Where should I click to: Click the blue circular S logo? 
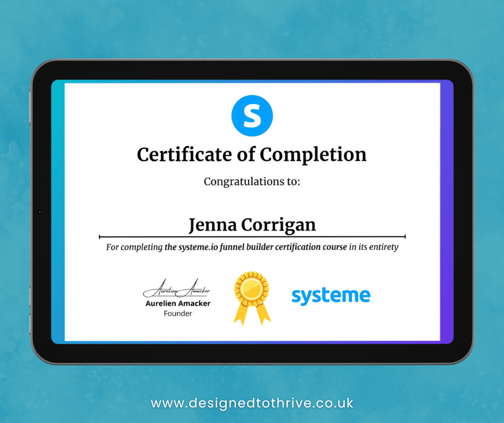[252, 115]
